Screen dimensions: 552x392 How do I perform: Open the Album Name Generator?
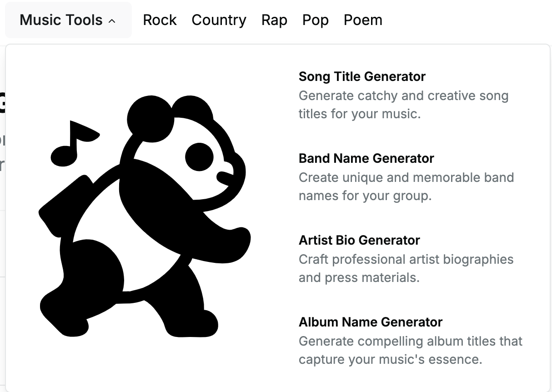tap(370, 322)
